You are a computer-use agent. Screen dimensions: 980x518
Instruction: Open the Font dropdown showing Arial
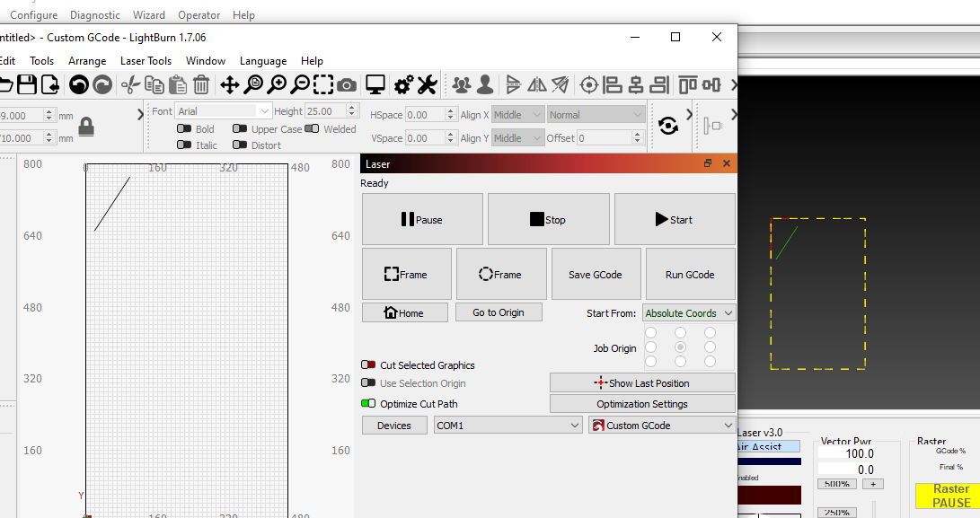(223, 111)
